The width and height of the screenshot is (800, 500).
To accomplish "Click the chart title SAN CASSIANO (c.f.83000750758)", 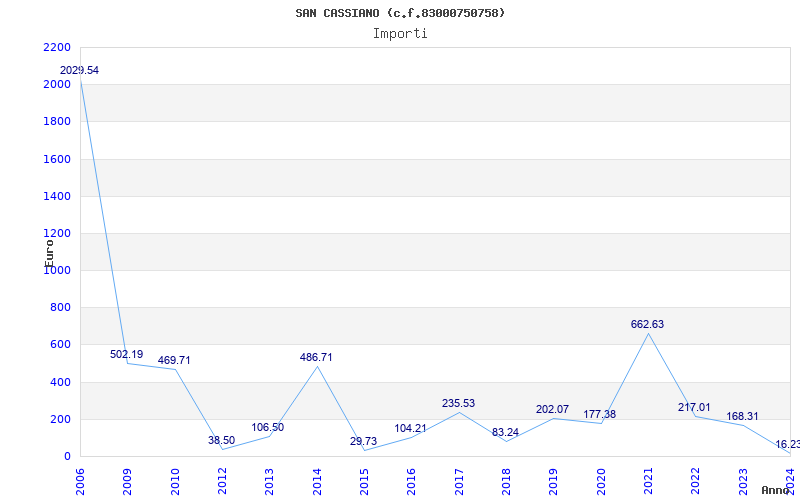I will click(400, 13).
